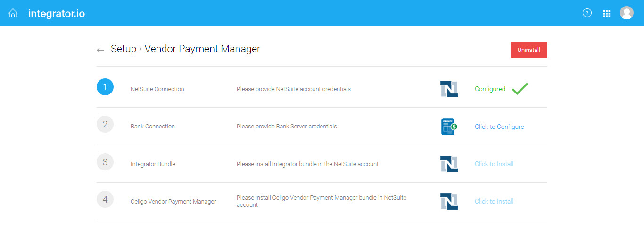Click the NetSuite logo for NetSuite Connection
This screenshot has width=644, height=238.
click(449, 89)
